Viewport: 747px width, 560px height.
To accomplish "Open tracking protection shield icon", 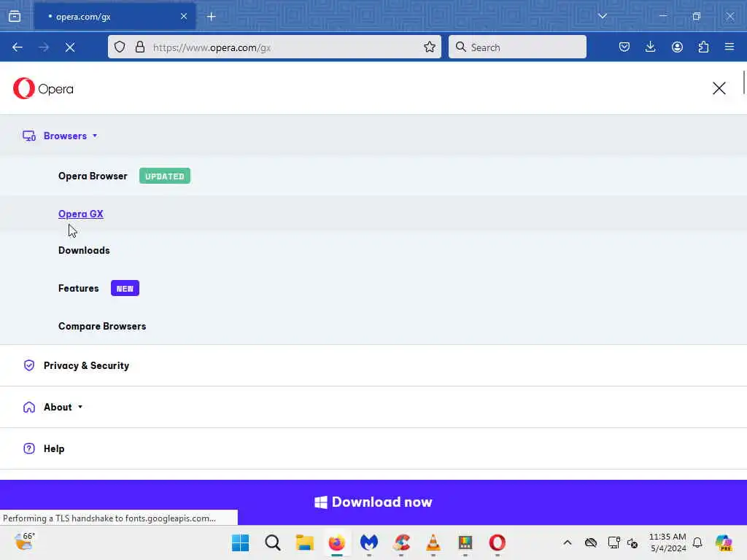I will pos(120,47).
